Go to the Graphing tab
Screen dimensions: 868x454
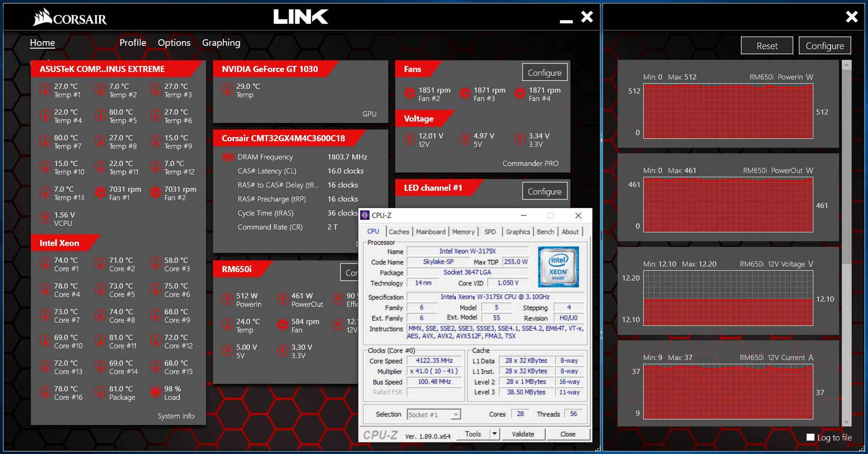(221, 43)
